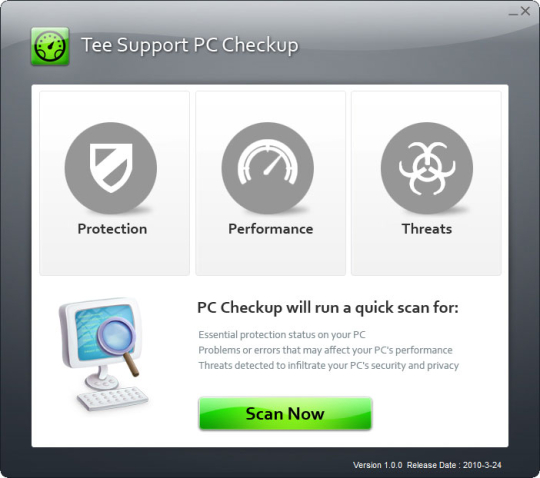Image resolution: width=540 pixels, height=478 pixels.
Task: Click the keyboard in the computer illustration
Action: [x=113, y=398]
